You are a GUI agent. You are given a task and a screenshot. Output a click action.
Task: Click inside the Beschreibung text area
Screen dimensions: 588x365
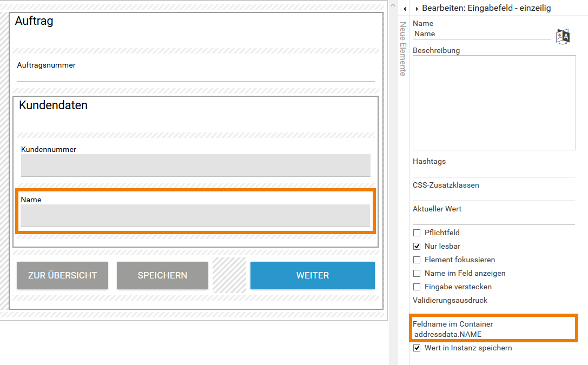click(x=494, y=103)
